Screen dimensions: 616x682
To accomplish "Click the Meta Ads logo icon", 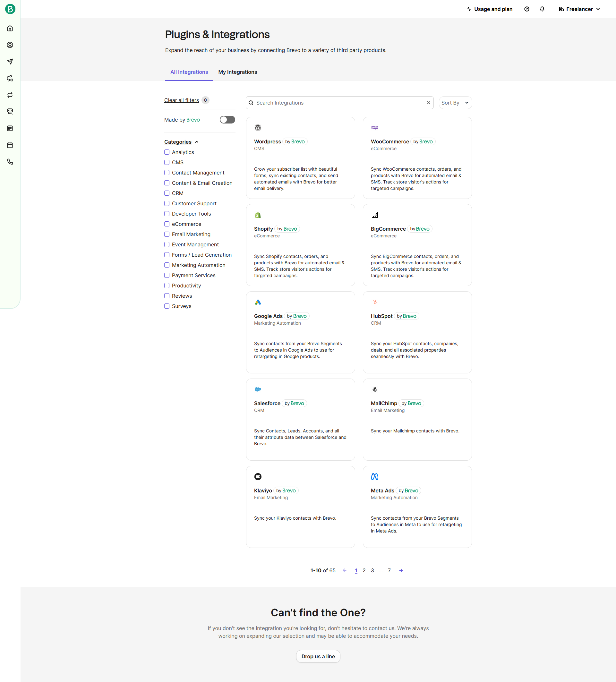I will tap(374, 477).
